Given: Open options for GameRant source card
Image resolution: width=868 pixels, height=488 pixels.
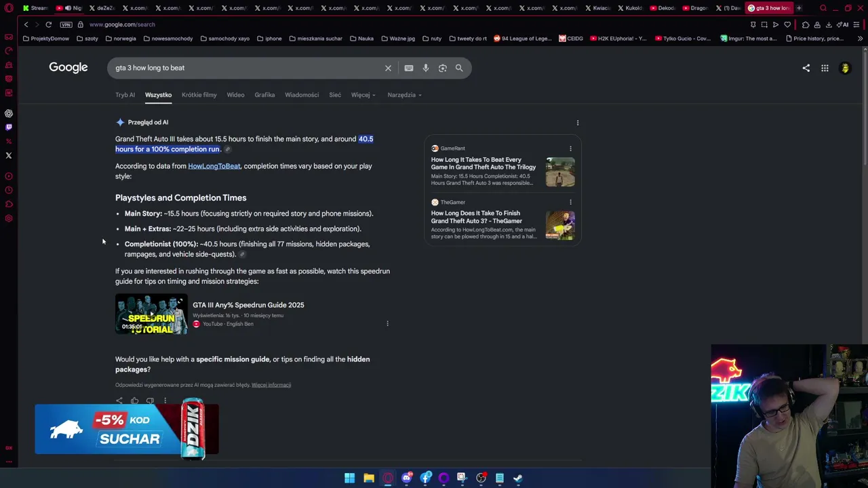Looking at the screenshot, I should (570, 148).
